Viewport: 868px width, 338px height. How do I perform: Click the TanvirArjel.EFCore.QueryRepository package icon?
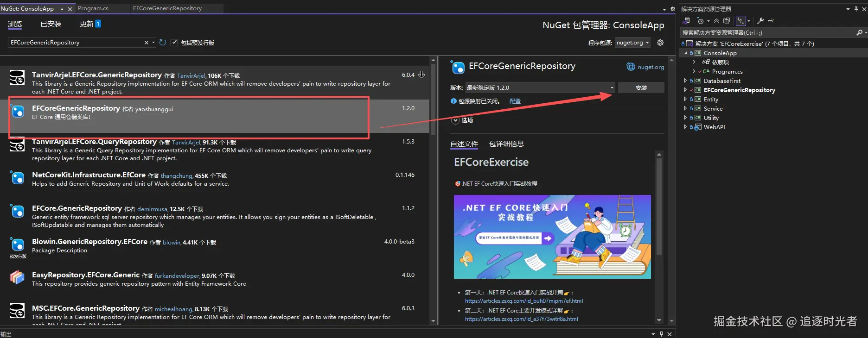(x=17, y=145)
